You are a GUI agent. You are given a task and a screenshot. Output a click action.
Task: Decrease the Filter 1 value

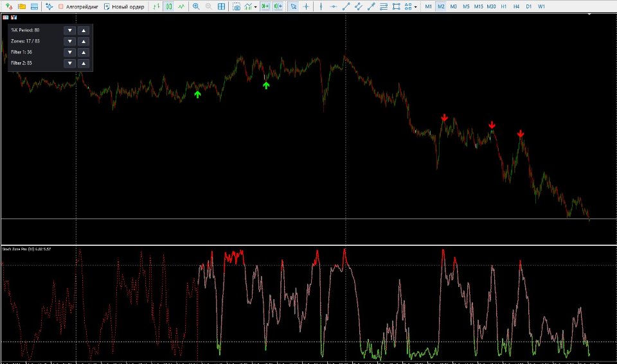coord(69,52)
